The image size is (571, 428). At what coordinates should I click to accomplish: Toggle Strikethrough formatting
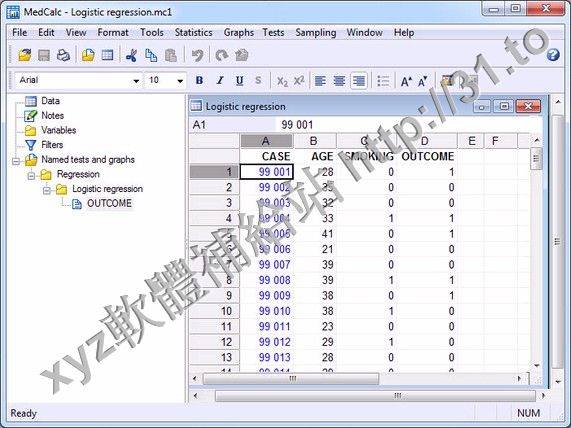258,81
